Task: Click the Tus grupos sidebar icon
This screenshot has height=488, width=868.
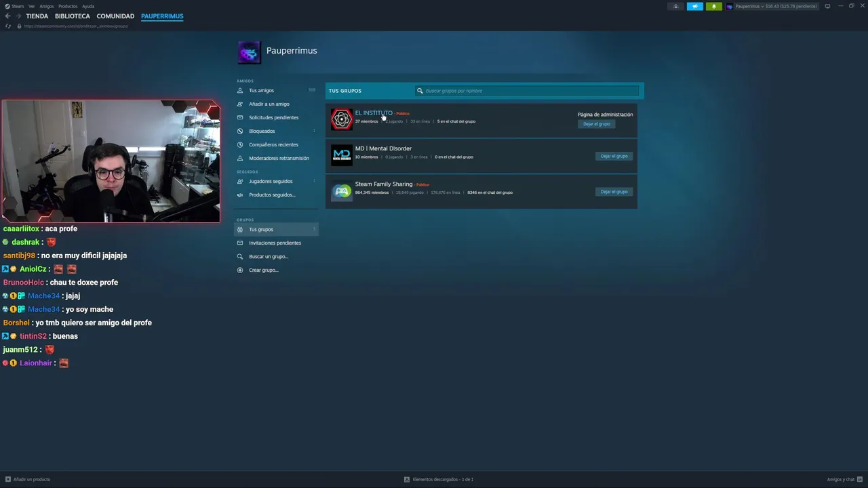Action: pyautogui.click(x=240, y=229)
